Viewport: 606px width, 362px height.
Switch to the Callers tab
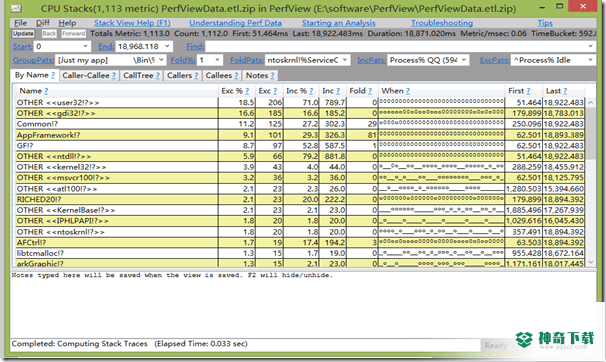click(x=182, y=76)
